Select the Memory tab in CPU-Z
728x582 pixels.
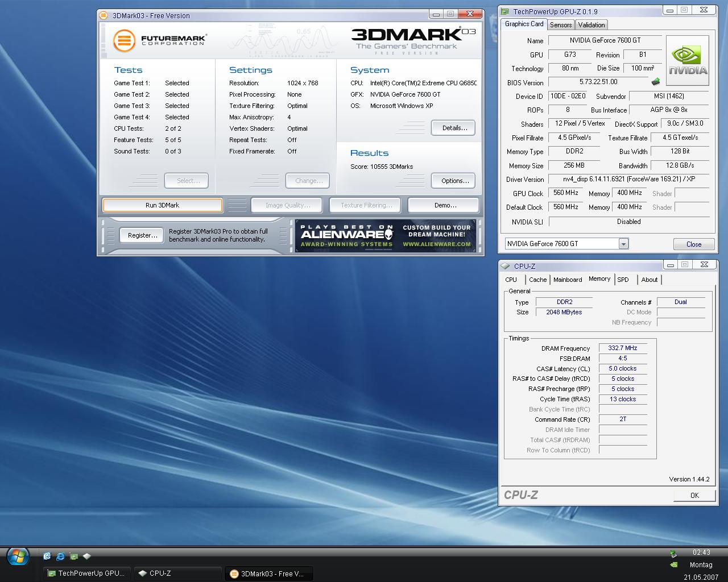pyautogui.click(x=599, y=279)
